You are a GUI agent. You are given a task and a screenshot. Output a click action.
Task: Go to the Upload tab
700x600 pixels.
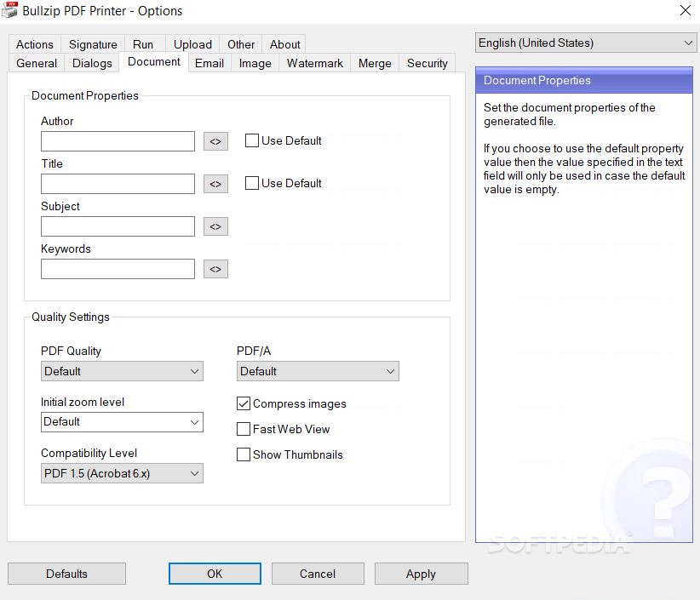pos(192,44)
